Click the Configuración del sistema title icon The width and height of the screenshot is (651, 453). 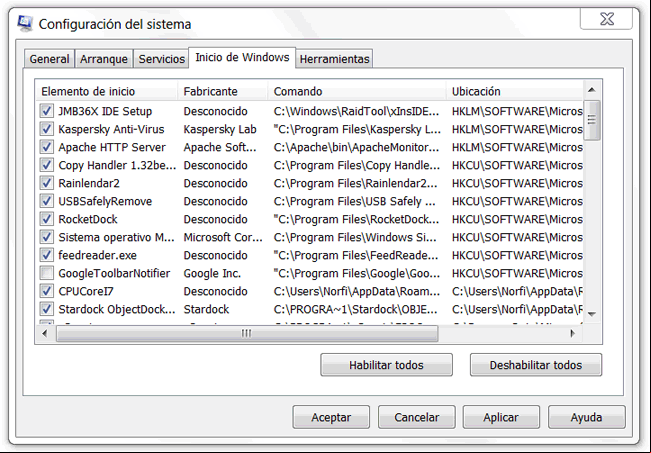click(x=25, y=24)
